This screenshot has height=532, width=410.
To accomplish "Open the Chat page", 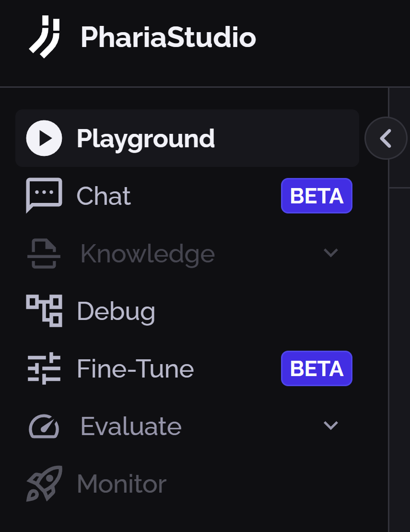I will (x=104, y=195).
